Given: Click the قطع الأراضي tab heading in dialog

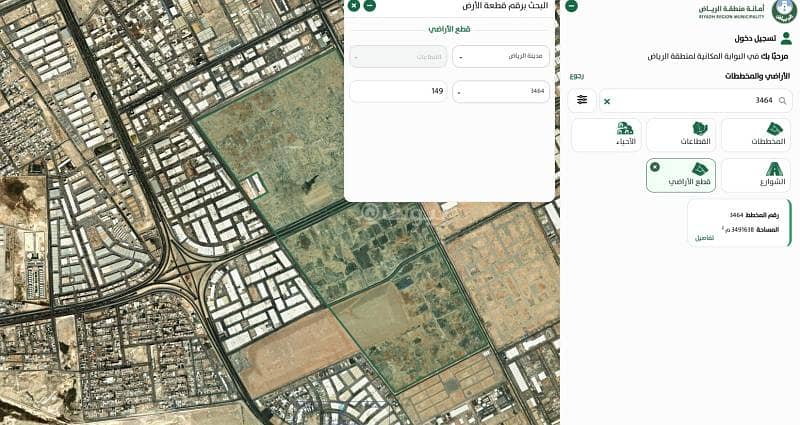Looking at the screenshot, I should pyautogui.click(x=449, y=29).
